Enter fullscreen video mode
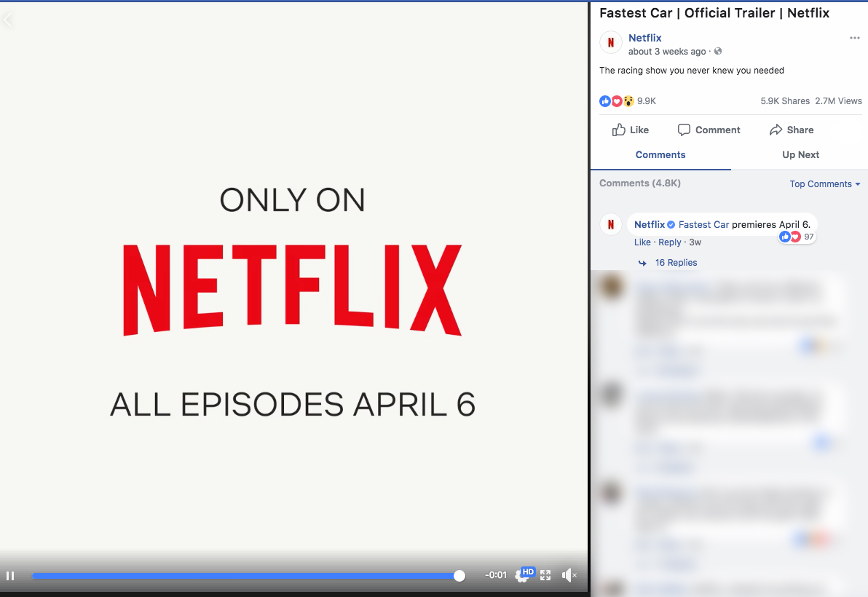Image resolution: width=868 pixels, height=597 pixels. pyautogui.click(x=545, y=576)
